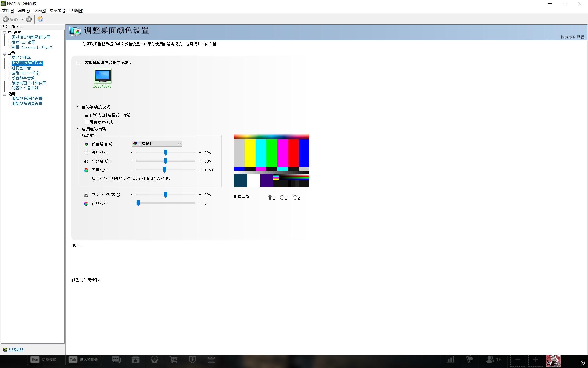
Task: Open the star briefcase icon in game bar
Action: (136, 360)
